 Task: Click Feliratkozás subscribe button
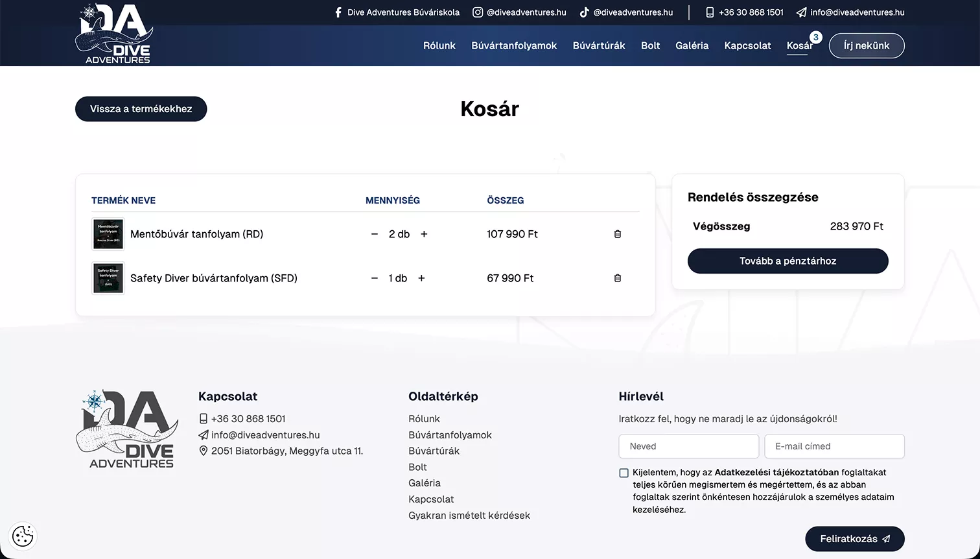855,539
